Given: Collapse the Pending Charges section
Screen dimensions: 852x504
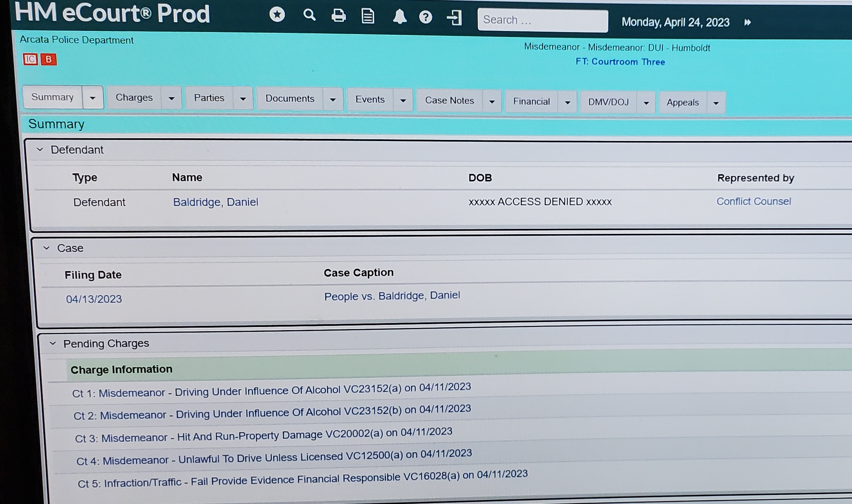Looking at the screenshot, I should pyautogui.click(x=53, y=343).
